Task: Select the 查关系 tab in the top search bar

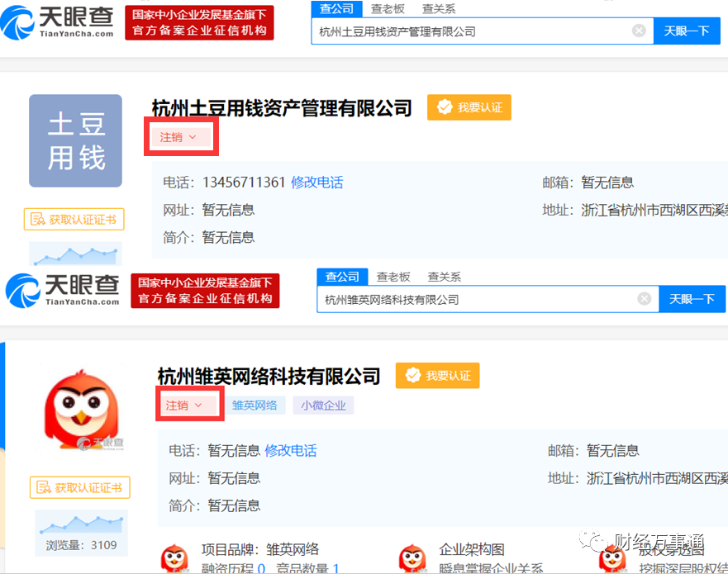Action: 439,9
